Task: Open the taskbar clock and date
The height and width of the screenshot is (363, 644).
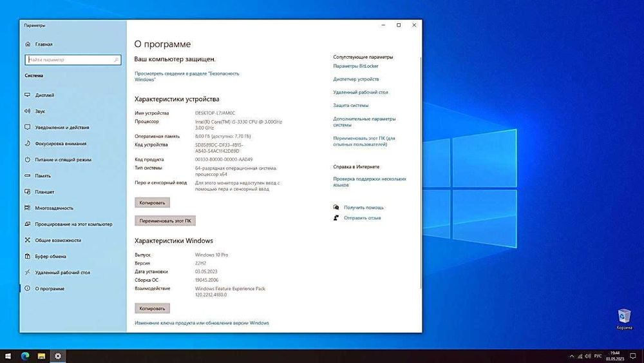Action: tap(615, 356)
